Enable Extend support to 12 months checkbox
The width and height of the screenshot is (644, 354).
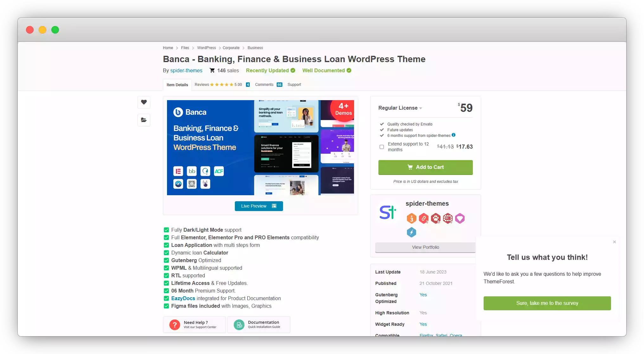click(382, 147)
